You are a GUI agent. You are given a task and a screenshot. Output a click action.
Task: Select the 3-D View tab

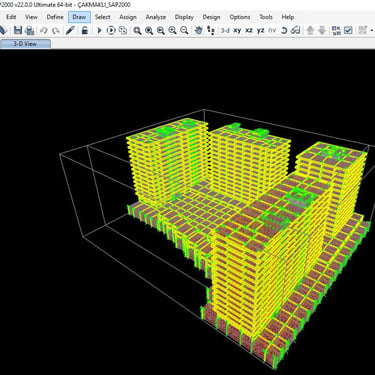point(25,44)
